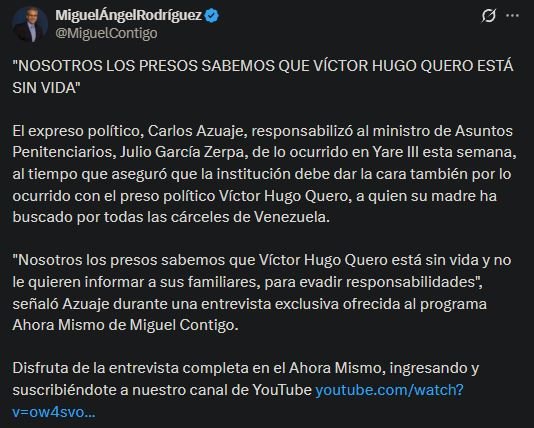534x428 pixels.
Task: Click the "entrevista exclusiva" phrase
Action: click(270, 304)
